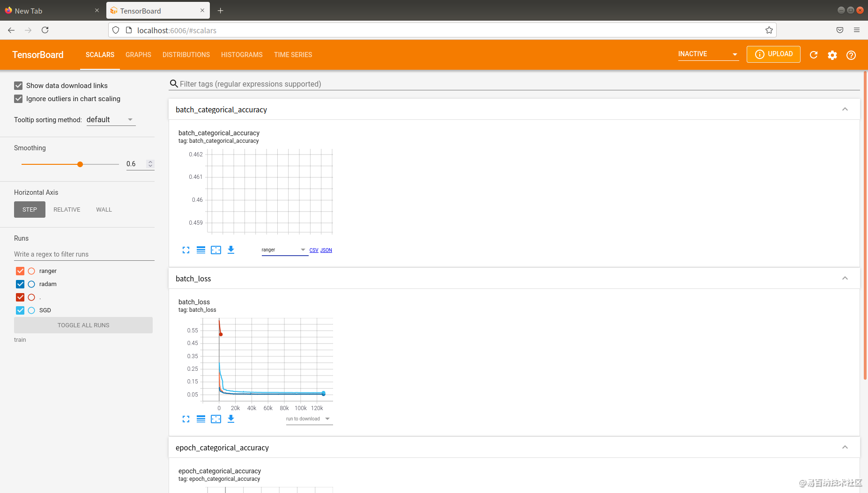Click the smoothing value 0.6 field
This screenshot has height=493, width=868.
pos(136,164)
